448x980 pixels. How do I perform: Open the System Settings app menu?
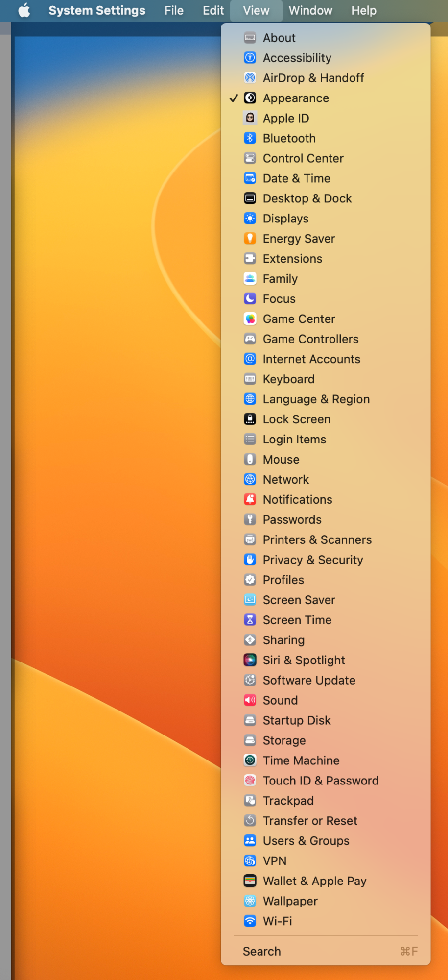pyautogui.click(x=97, y=10)
